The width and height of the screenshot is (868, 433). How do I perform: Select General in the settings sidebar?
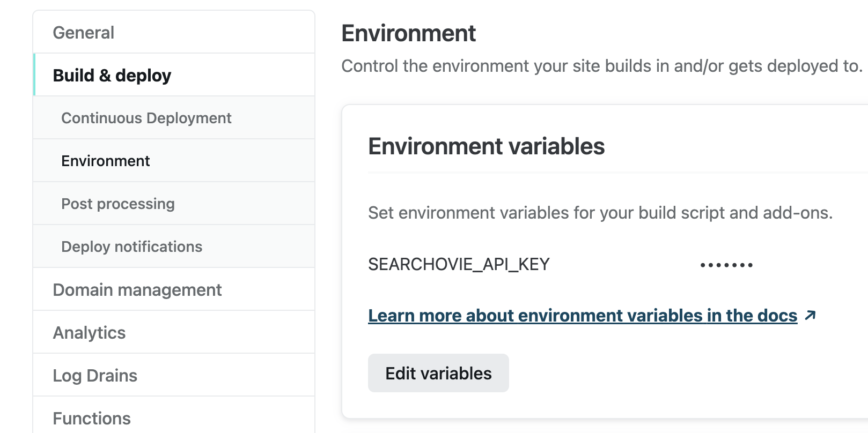click(83, 32)
